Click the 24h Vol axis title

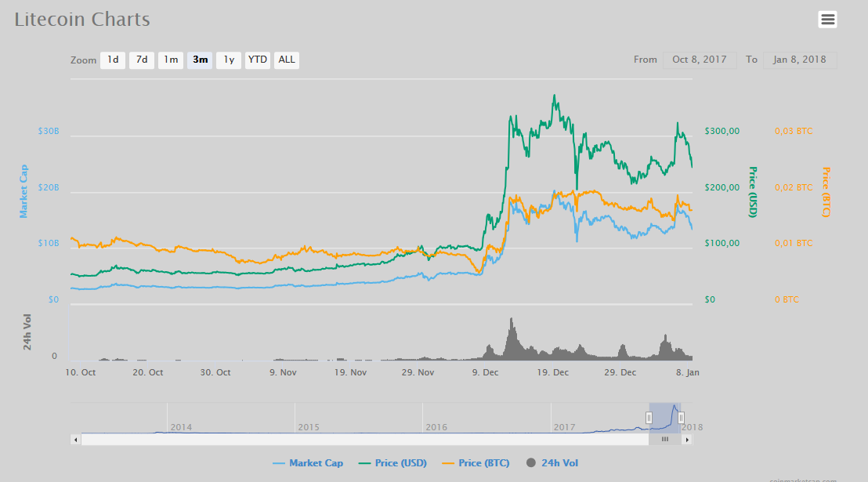point(27,332)
